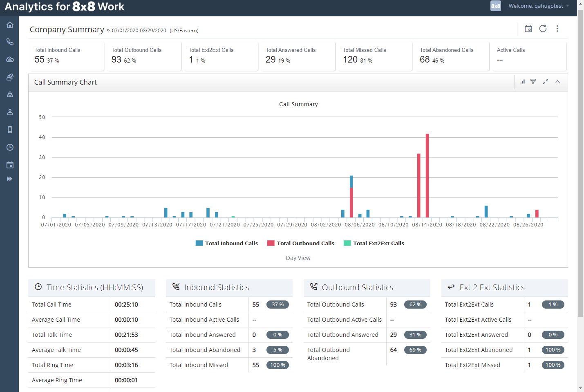Refresh the Company Summary report
The height and width of the screenshot is (392, 584).
pos(543,29)
